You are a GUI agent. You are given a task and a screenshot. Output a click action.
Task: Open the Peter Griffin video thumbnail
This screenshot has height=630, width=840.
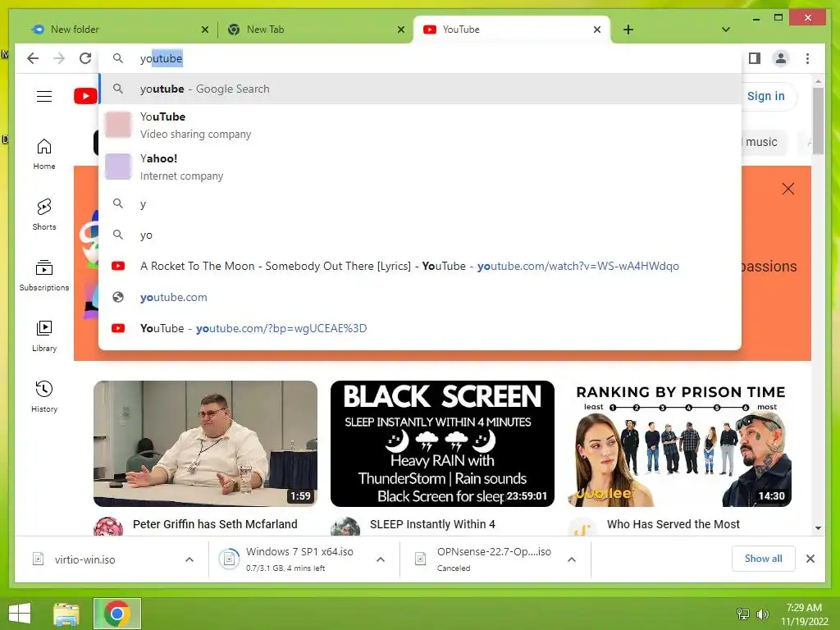point(205,444)
